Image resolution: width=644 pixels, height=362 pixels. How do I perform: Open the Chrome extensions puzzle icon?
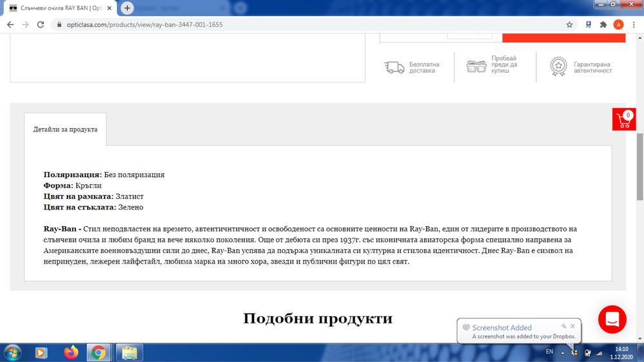pos(603,24)
